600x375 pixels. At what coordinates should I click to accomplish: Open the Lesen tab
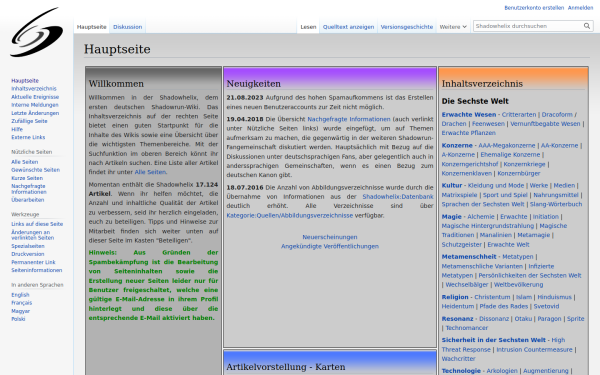pos(308,27)
